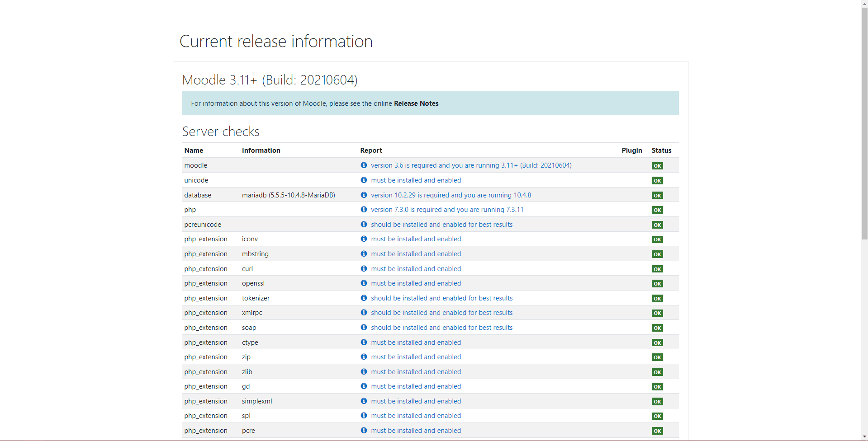The height and width of the screenshot is (441, 868).
Task: Click the info icon in the spl row
Action: pyautogui.click(x=364, y=415)
